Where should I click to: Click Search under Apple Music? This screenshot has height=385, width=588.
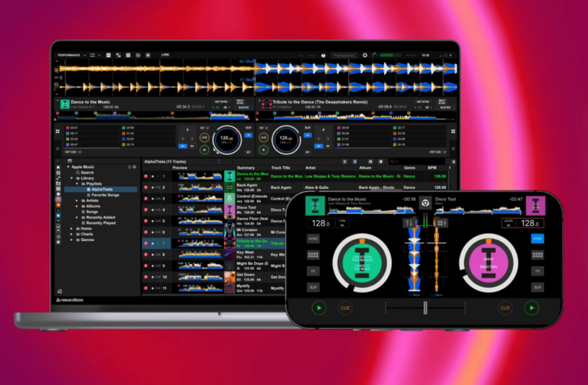[x=87, y=172]
